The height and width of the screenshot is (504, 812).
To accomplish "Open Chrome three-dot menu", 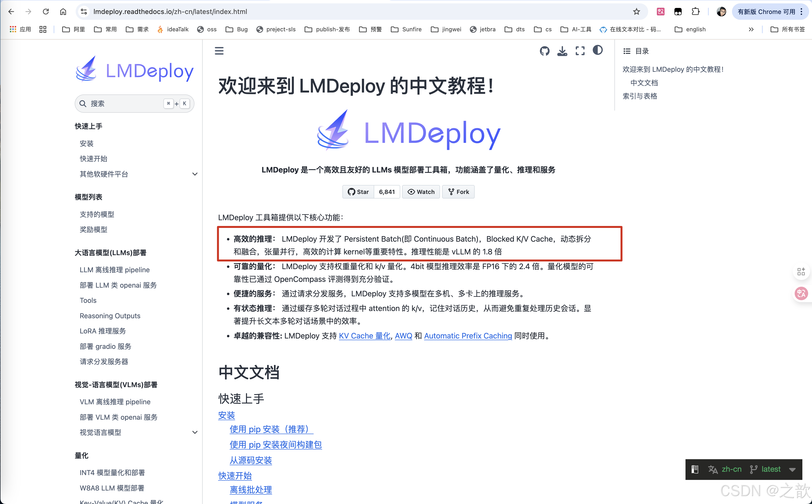I will (x=802, y=12).
